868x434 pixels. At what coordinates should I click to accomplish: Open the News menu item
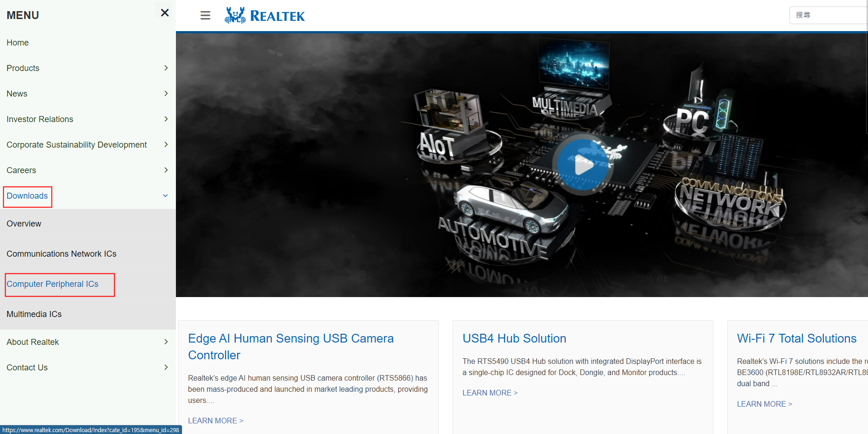(17, 94)
